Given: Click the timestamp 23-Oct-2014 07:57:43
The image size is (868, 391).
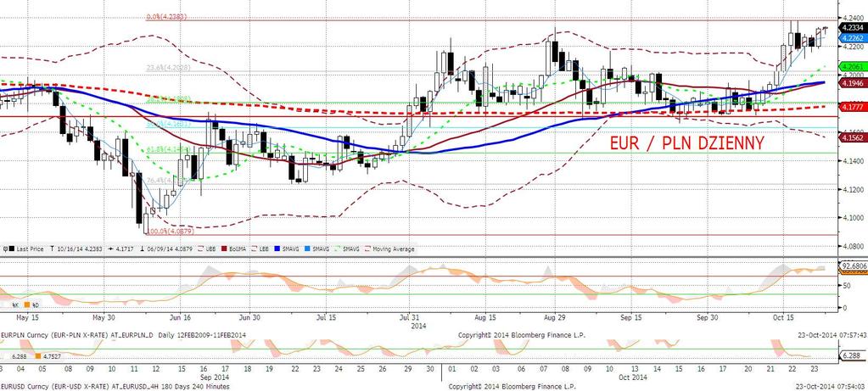Looking at the screenshot, I should click(x=833, y=335).
